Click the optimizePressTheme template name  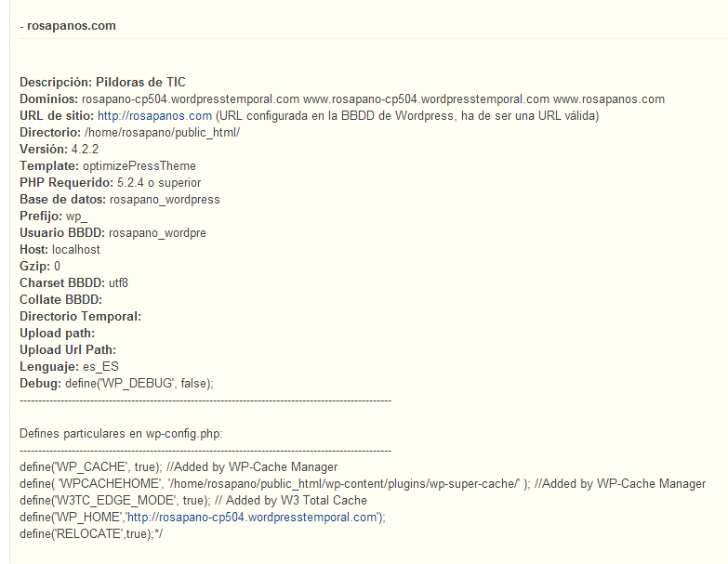coord(139,165)
